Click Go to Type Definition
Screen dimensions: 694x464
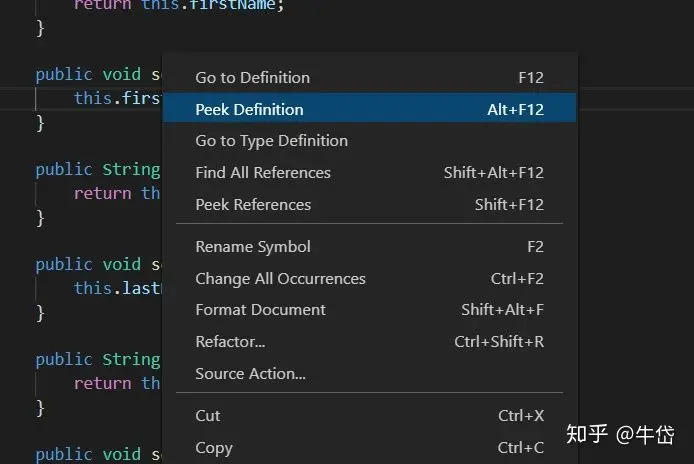272,141
